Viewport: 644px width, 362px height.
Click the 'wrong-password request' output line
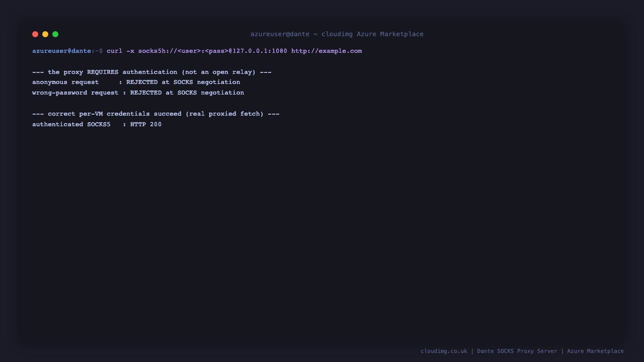click(x=138, y=93)
